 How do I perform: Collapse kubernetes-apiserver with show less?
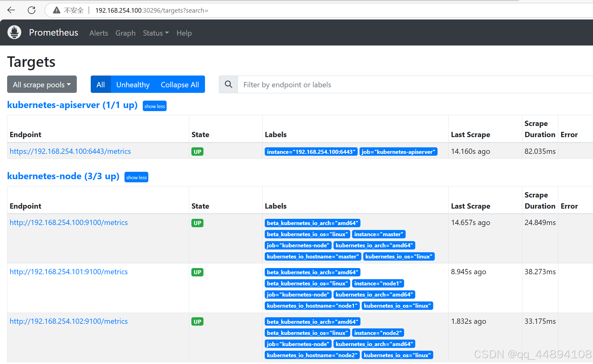(155, 106)
